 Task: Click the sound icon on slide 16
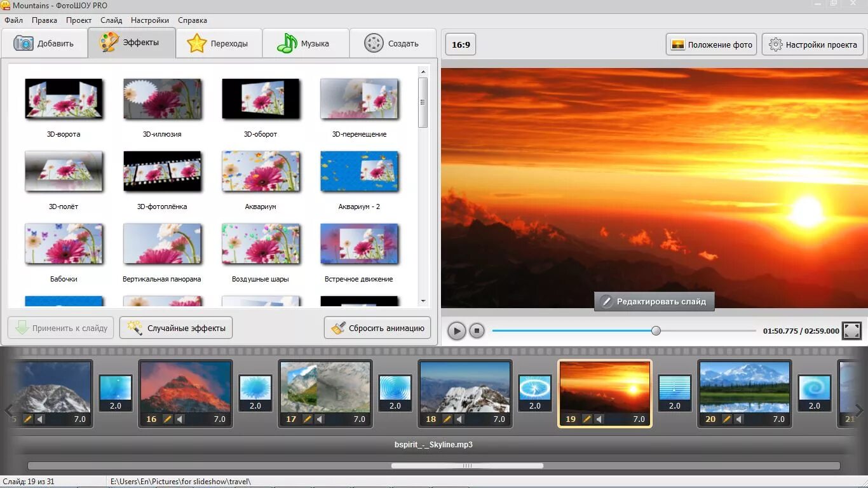point(180,419)
